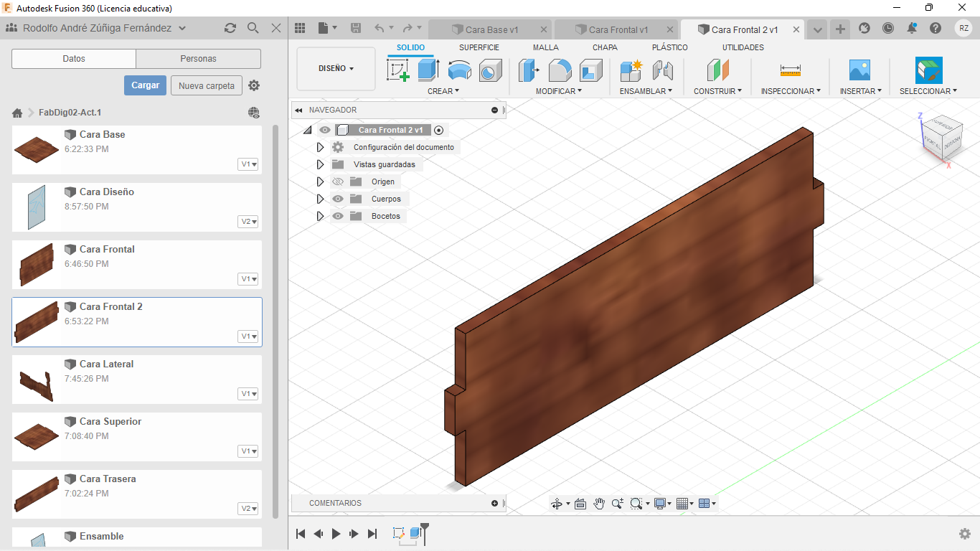The height and width of the screenshot is (551, 980).
Task: Select the Revolve tool icon
Action: [x=459, y=70]
